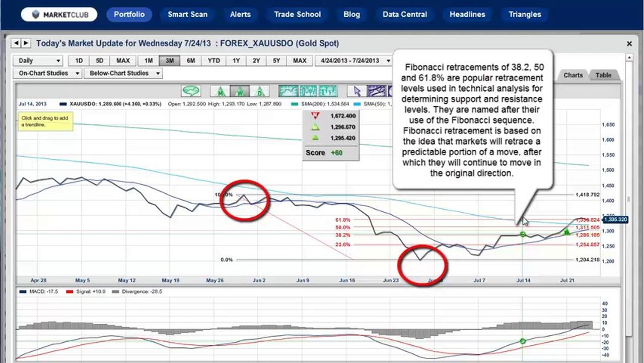This screenshot has height=363, width=644.
Task: Set chart range to 1D
Action: click(79, 60)
